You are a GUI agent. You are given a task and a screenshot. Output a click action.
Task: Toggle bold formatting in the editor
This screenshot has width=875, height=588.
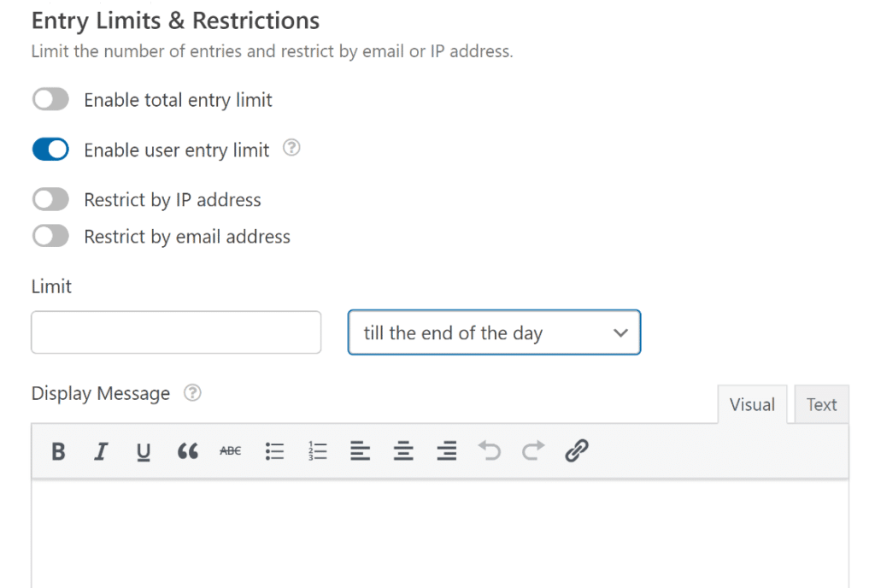point(58,451)
